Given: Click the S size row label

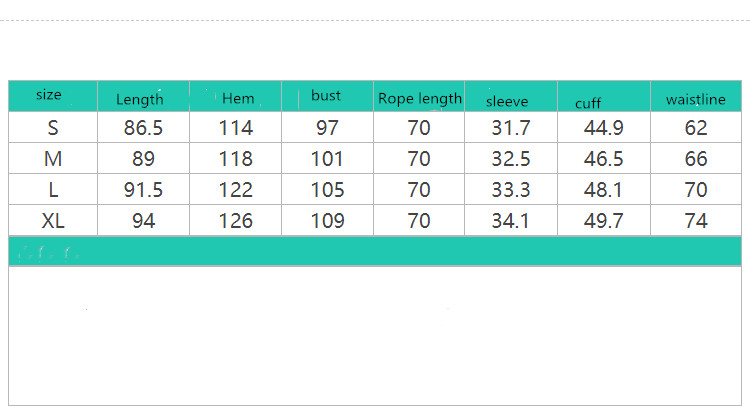Looking at the screenshot, I should [53, 127].
